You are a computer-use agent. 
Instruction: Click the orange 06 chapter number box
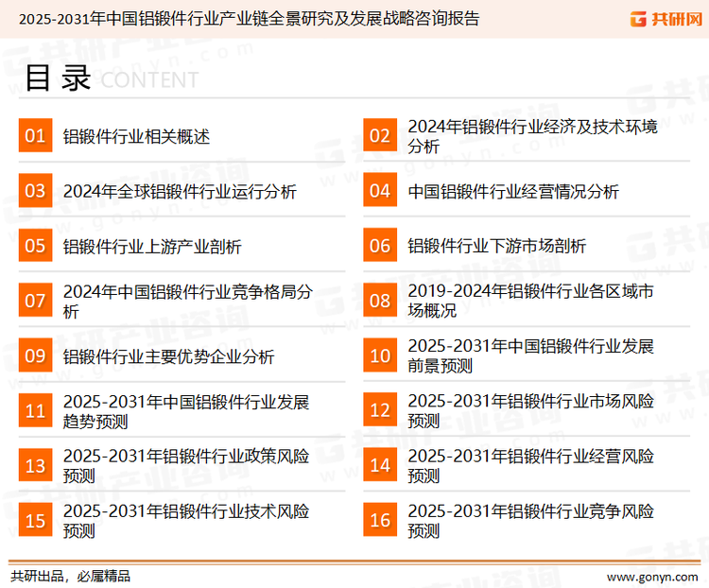(x=380, y=245)
